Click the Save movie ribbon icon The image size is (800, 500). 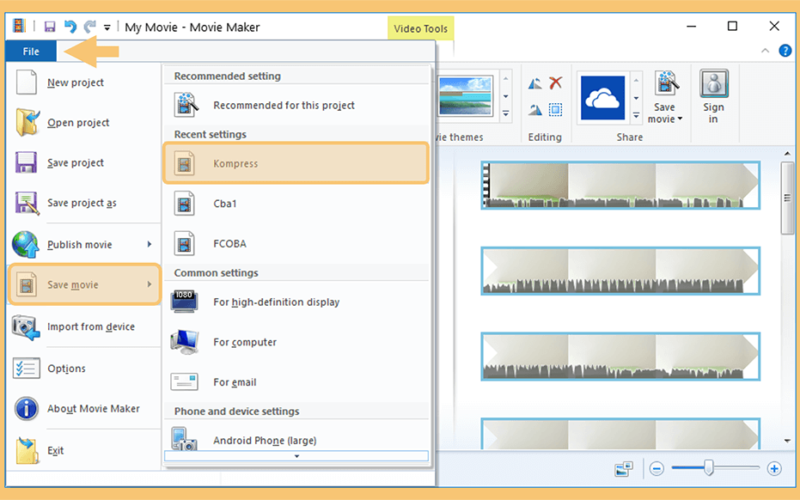point(667,83)
